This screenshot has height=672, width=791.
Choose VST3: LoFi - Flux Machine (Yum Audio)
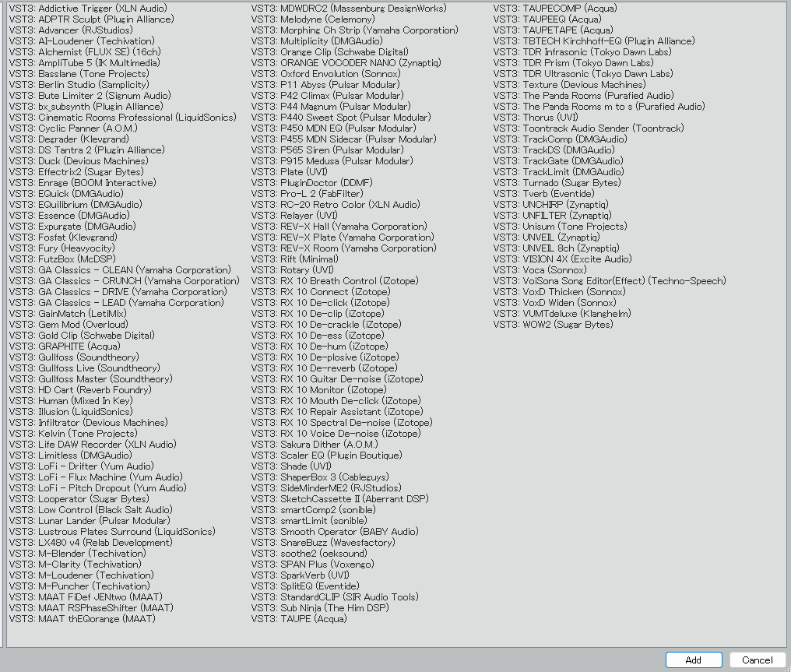[96, 477]
